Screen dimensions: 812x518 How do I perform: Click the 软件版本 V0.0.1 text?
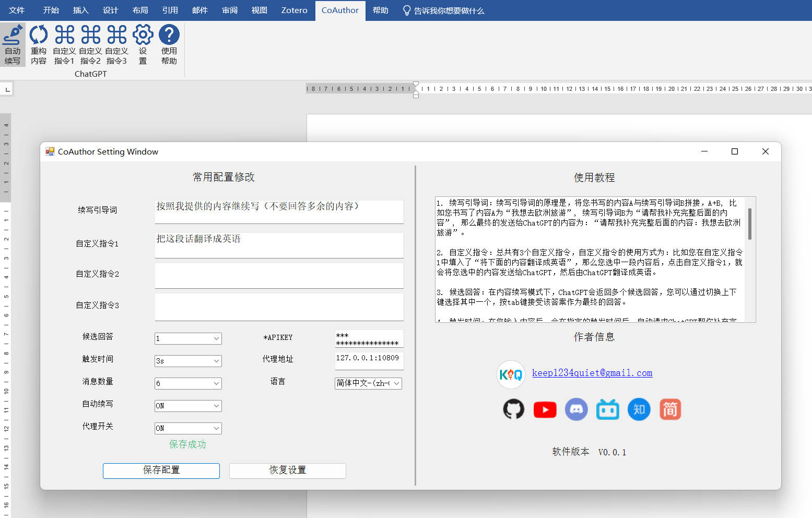pos(589,452)
